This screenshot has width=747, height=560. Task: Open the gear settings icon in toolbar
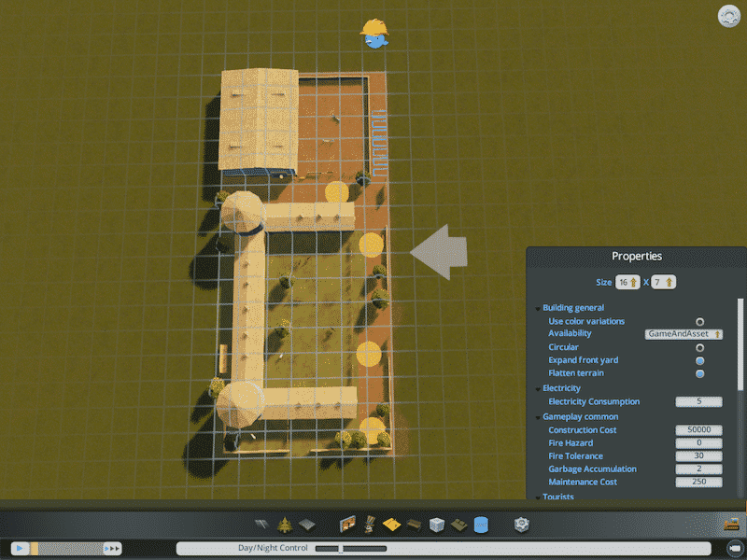coord(521,525)
